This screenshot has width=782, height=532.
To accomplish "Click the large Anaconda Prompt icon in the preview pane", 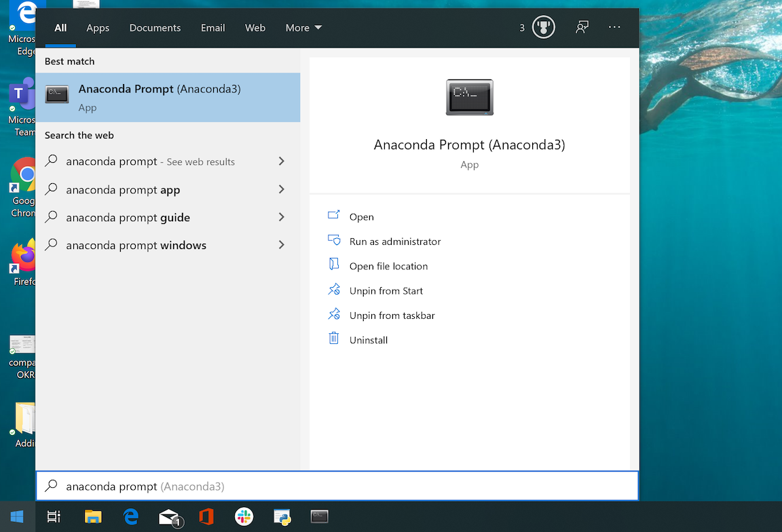I will pyautogui.click(x=469, y=97).
